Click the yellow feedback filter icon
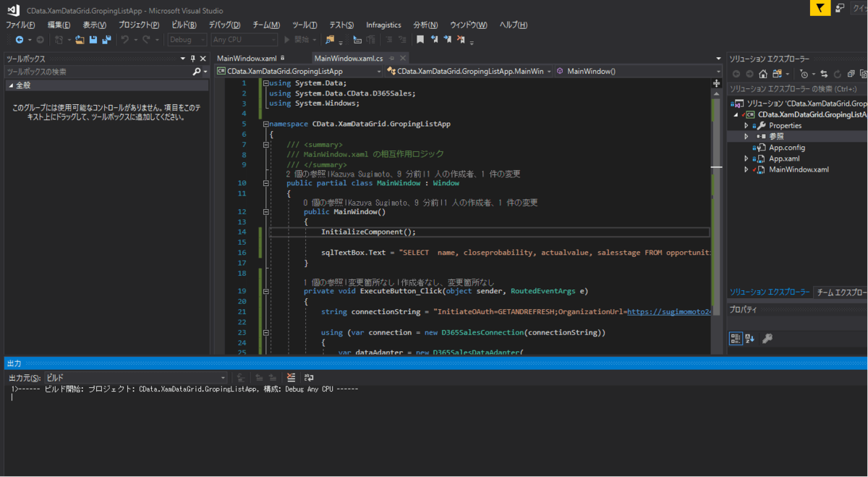Screen dimensions: 868x477 pos(819,8)
